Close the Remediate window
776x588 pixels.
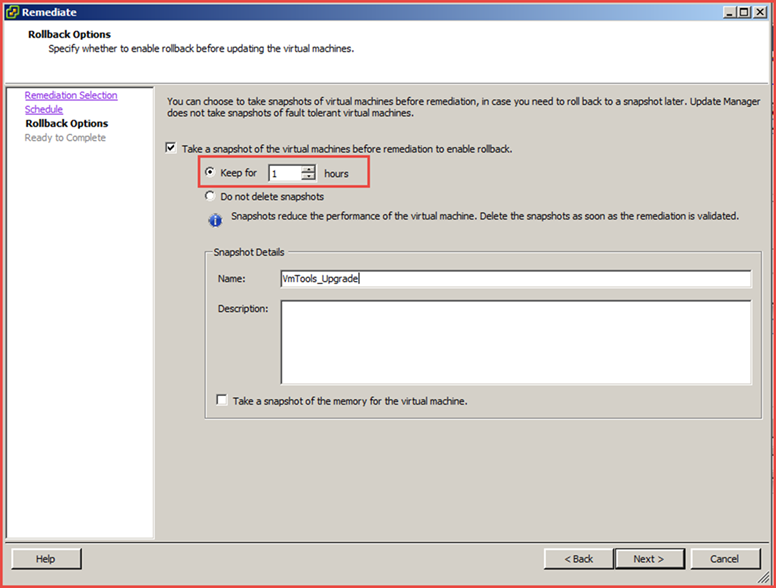tap(760, 12)
